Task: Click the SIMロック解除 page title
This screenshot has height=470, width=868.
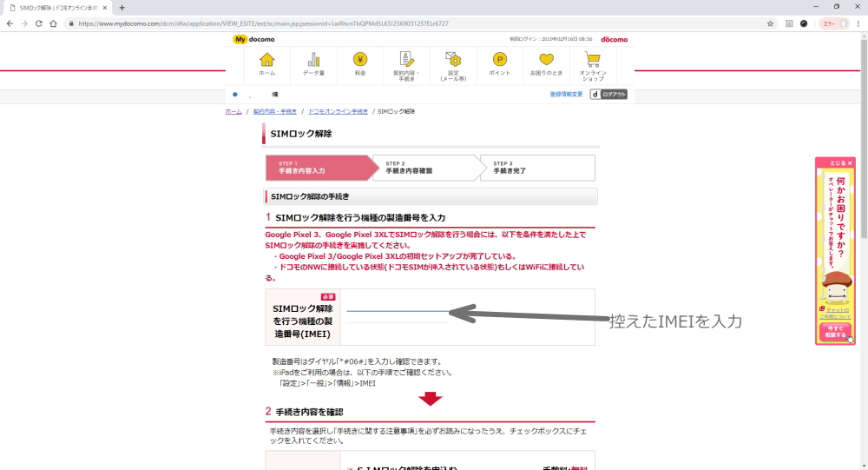Action: point(301,134)
